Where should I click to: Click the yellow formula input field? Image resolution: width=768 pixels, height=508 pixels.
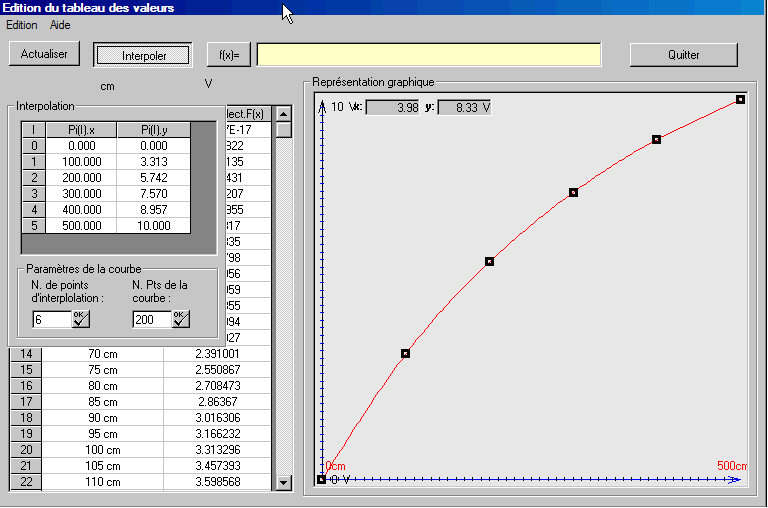(429, 54)
